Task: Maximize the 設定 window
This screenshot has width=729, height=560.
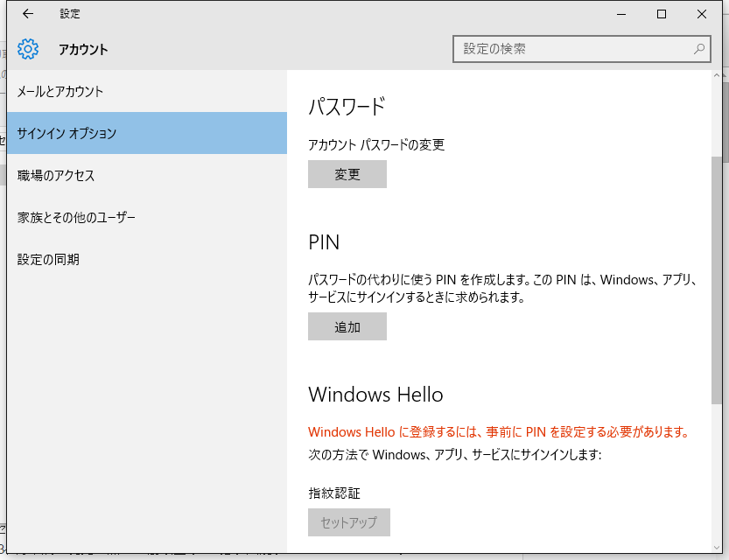Action: (x=661, y=14)
